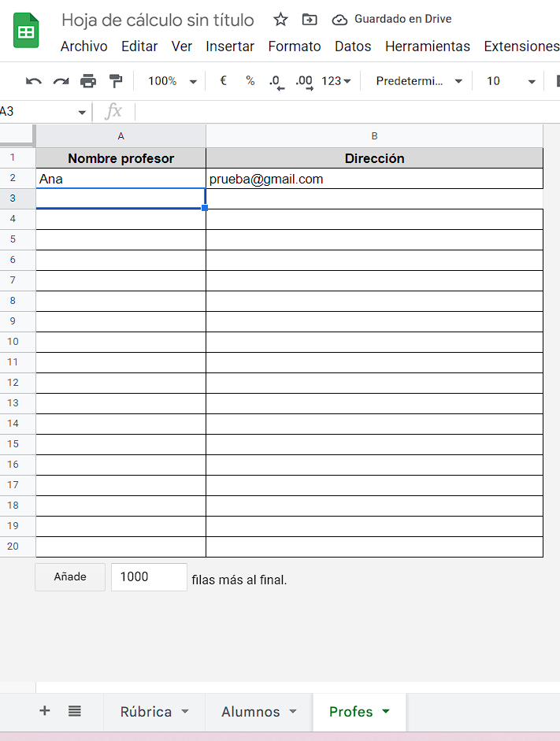Select the paint format tool
The height and width of the screenshot is (741, 560).
pos(115,81)
